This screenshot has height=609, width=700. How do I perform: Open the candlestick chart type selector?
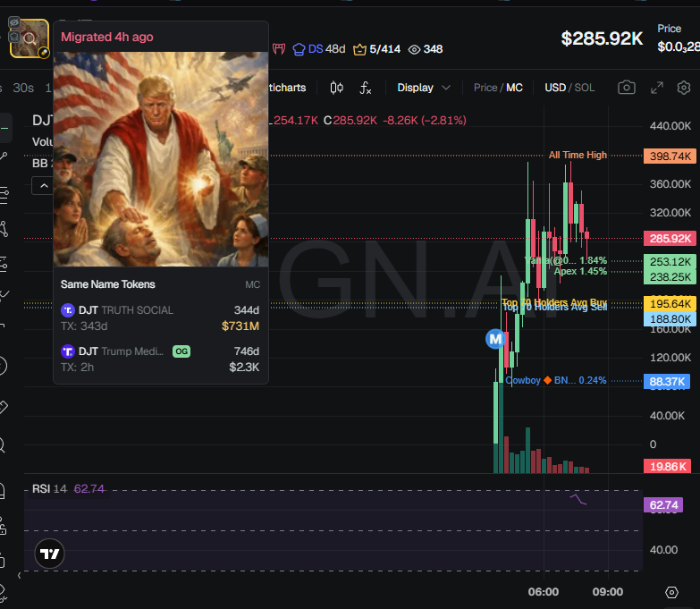(337, 88)
